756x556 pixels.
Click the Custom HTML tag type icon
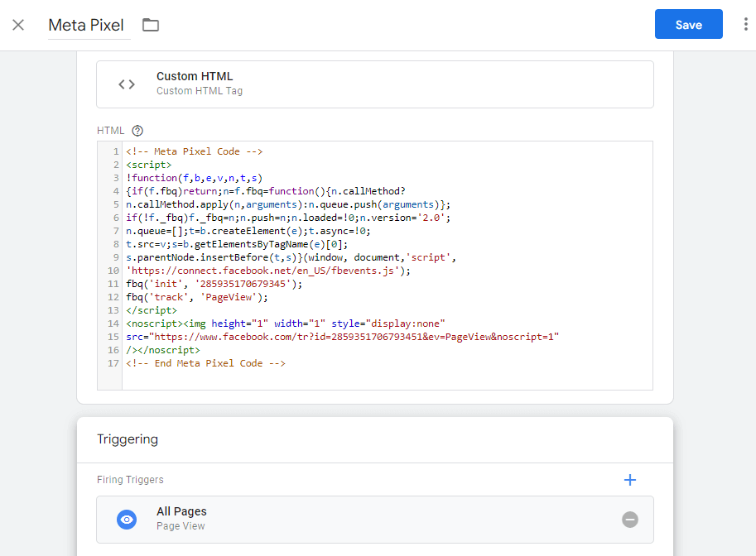pyautogui.click(x=126, y=84)
